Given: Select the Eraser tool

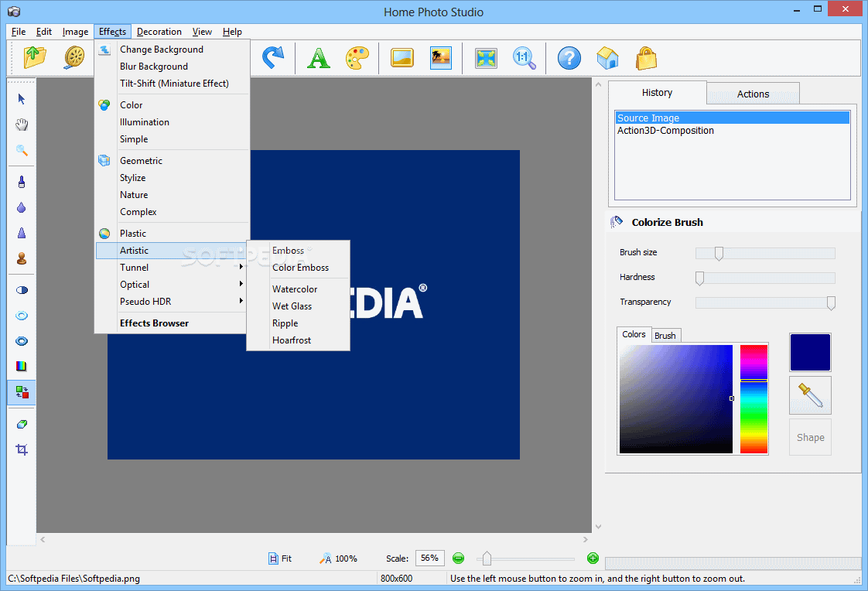Looking at the screenshot, I should click(x=22, y=425).
